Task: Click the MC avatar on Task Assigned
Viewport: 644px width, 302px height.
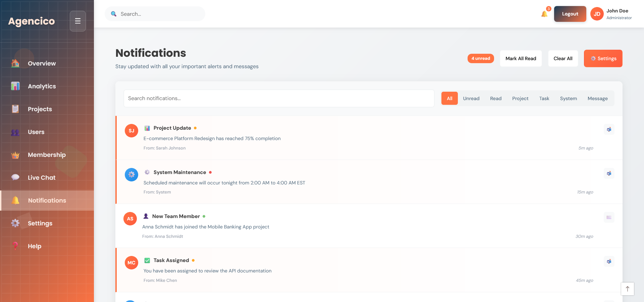Action: tap(131, 263)
